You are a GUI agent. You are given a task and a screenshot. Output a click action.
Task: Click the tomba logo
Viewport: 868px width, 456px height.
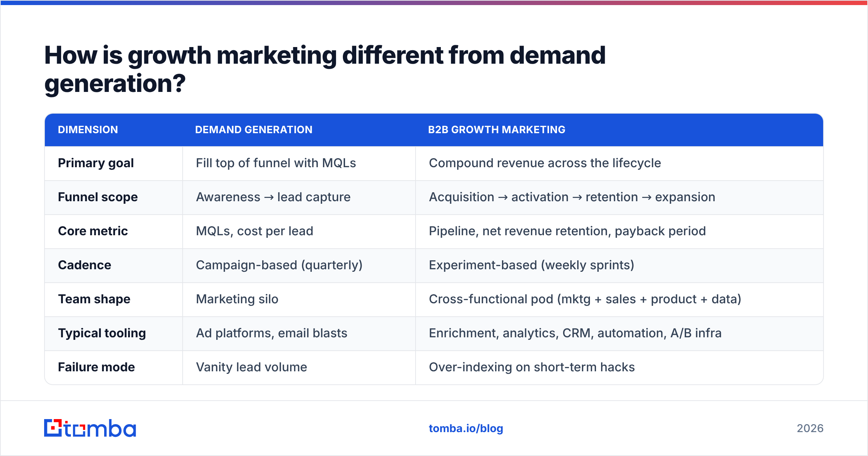[x=90, y=428]
